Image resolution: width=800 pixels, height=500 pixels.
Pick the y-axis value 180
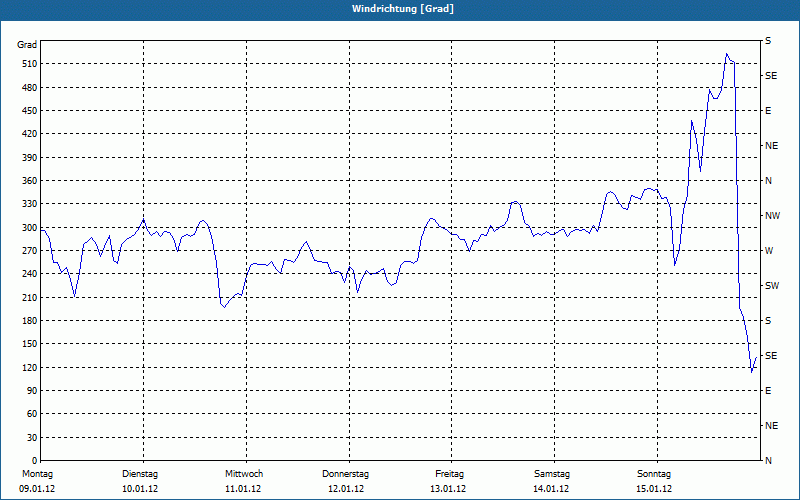[x=30, y=321]
